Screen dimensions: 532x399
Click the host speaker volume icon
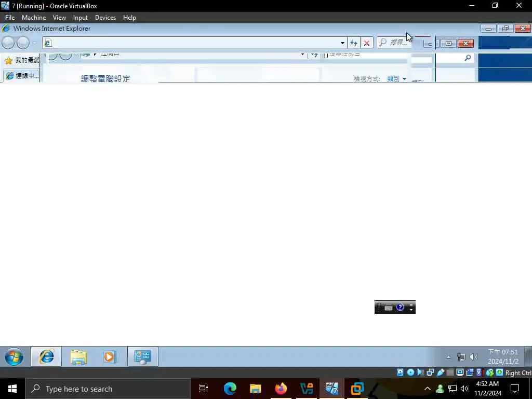click(464, 389)
